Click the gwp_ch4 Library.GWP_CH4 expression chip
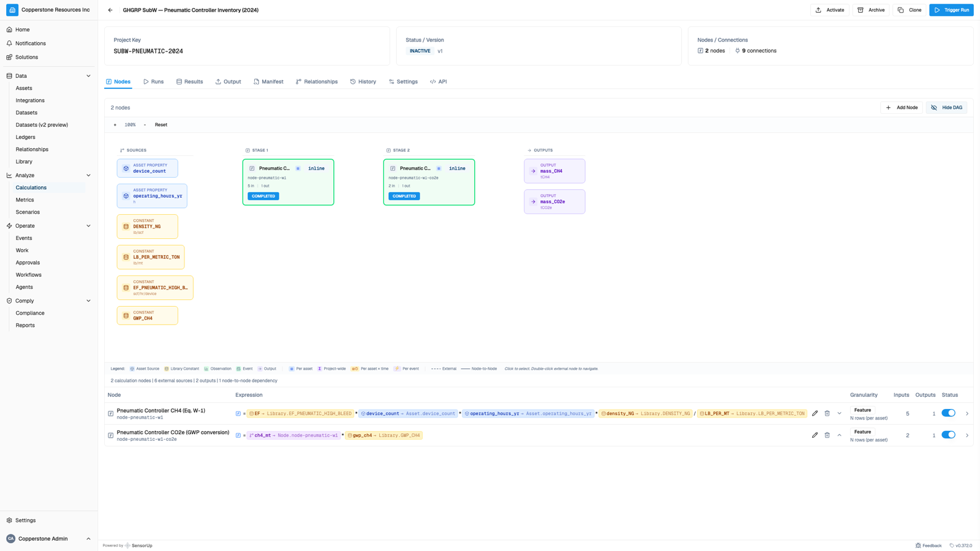Viewport: 980px width, 551px height. (384, 435)
